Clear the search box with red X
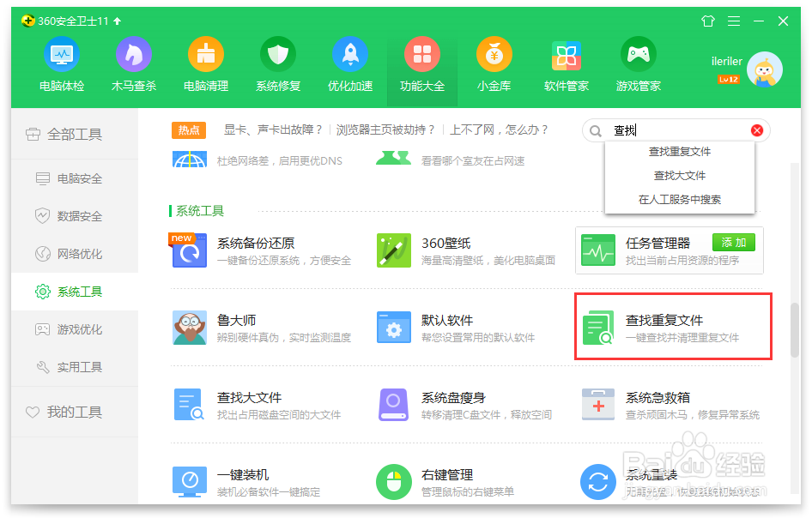The height and width of the screenshot is (518, 812). [x=756, y=130]
